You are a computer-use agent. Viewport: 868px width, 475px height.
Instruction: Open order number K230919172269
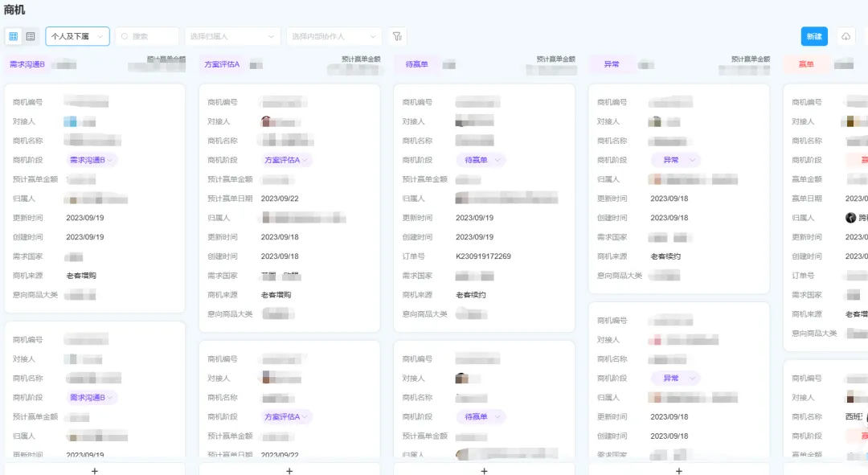483,256
